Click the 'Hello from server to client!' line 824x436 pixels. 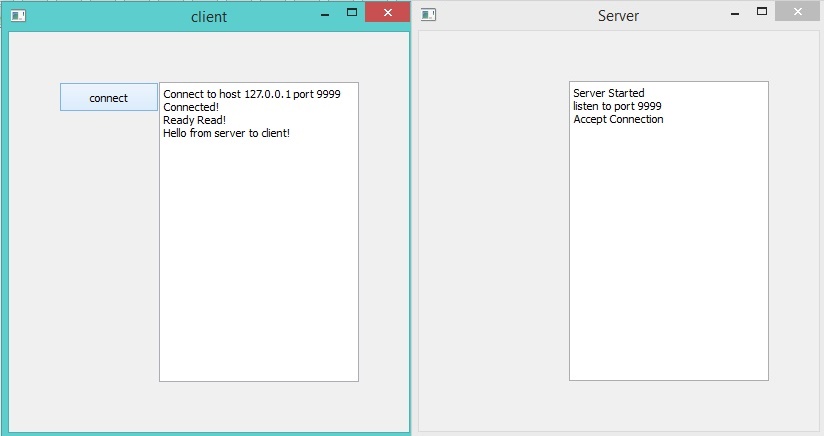(x=226, y=133)
